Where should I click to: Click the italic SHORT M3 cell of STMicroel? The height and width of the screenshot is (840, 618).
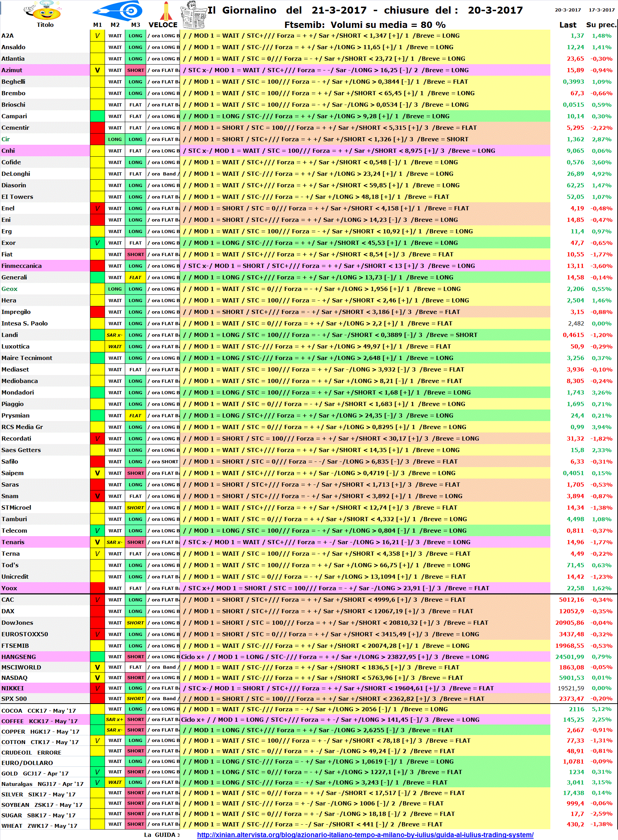pos(135,507)
